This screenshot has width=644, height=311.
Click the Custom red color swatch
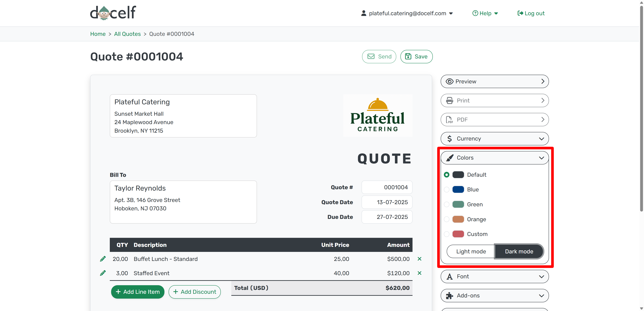(458, 234)
